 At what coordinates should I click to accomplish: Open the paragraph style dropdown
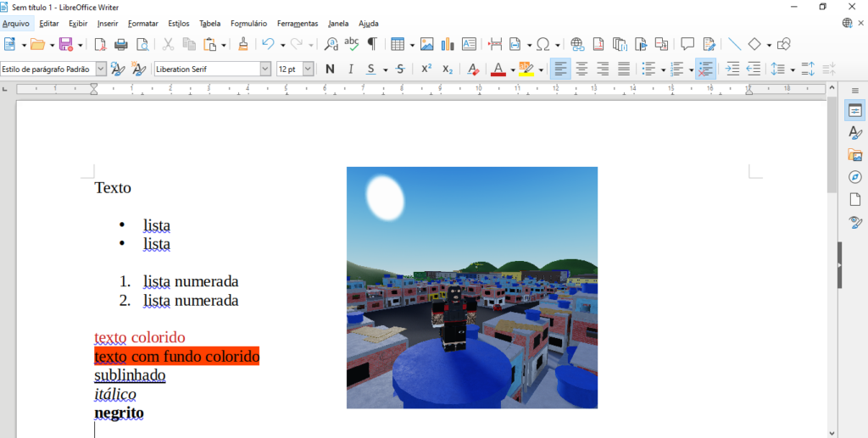click(101, 69)
